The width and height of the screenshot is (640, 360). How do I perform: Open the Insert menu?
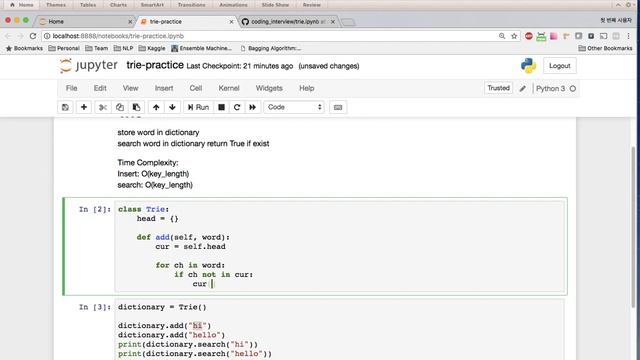[164, 88]
